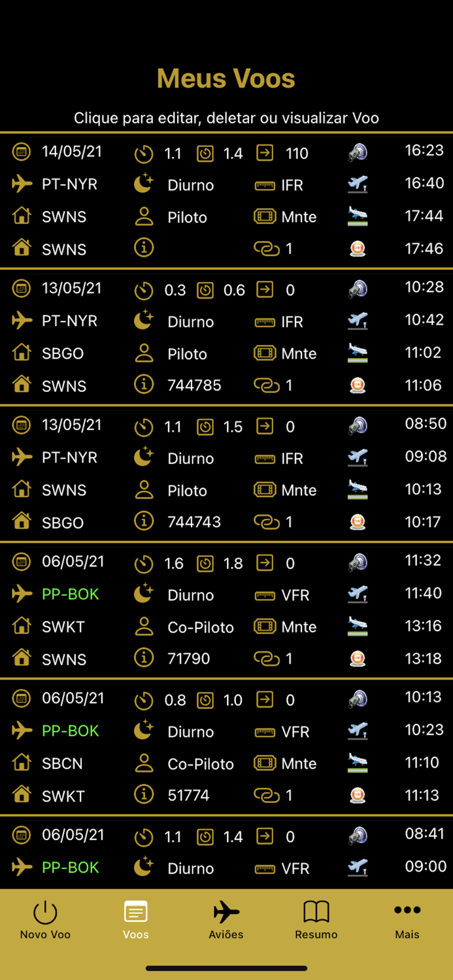Click airplane icon beside PT-NYR on 14/05/21 flight

22,184
